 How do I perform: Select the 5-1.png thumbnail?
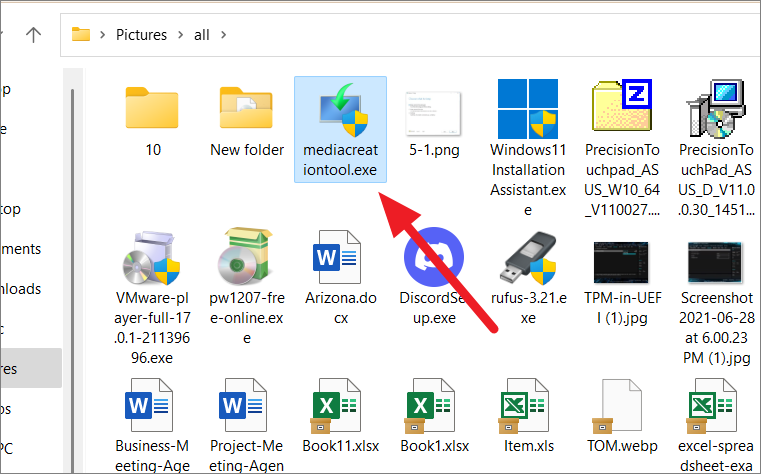coord(433,113)
